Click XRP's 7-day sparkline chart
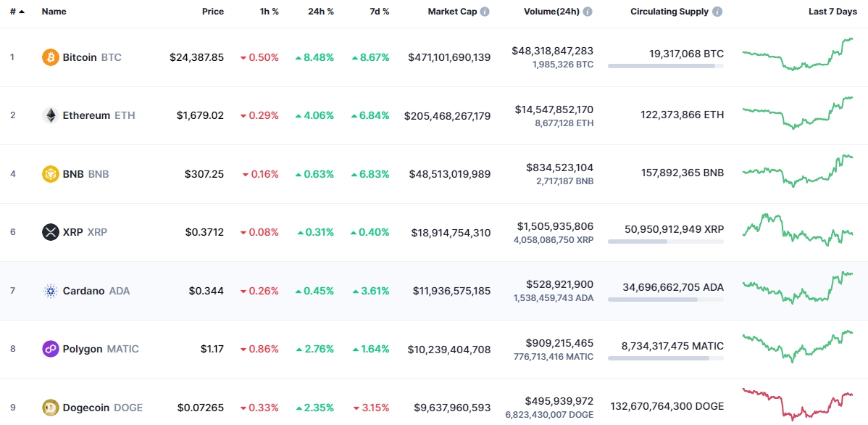868x425 pixels. (x=798, y=230)
